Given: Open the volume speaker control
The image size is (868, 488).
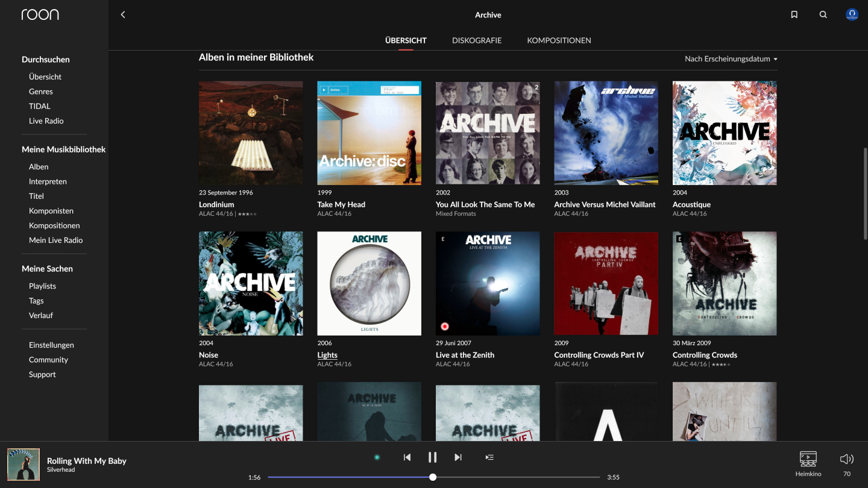Looking at the screenshot, I should pos(846,459).
